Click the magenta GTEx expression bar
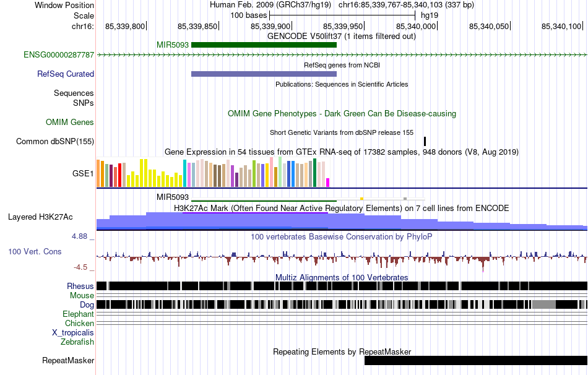 [x=328, y=183]
